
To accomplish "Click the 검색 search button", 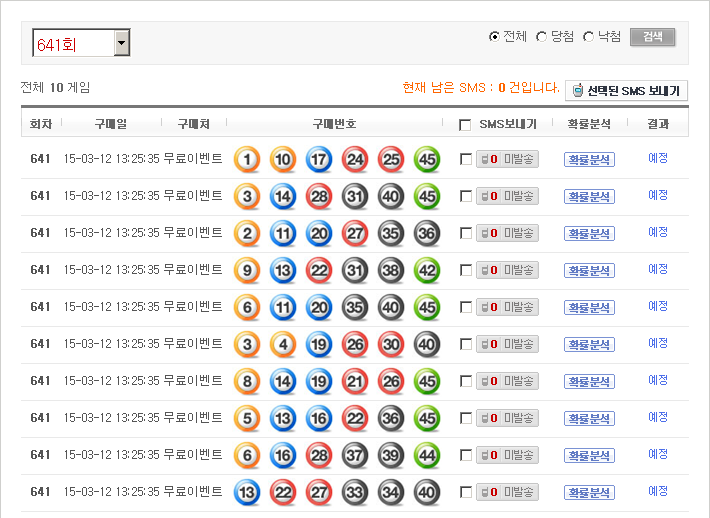I will 652,37.
